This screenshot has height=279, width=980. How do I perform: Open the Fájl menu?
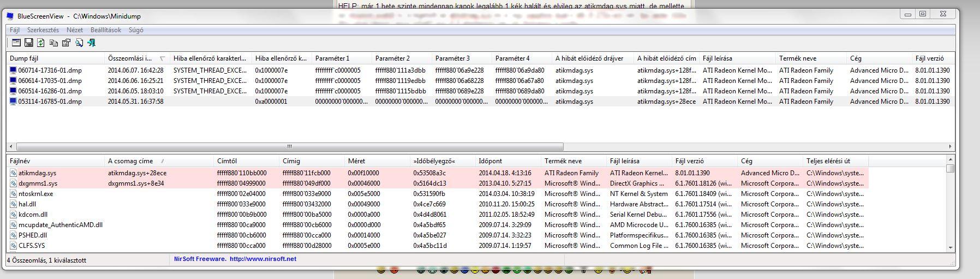pos(15,30)
